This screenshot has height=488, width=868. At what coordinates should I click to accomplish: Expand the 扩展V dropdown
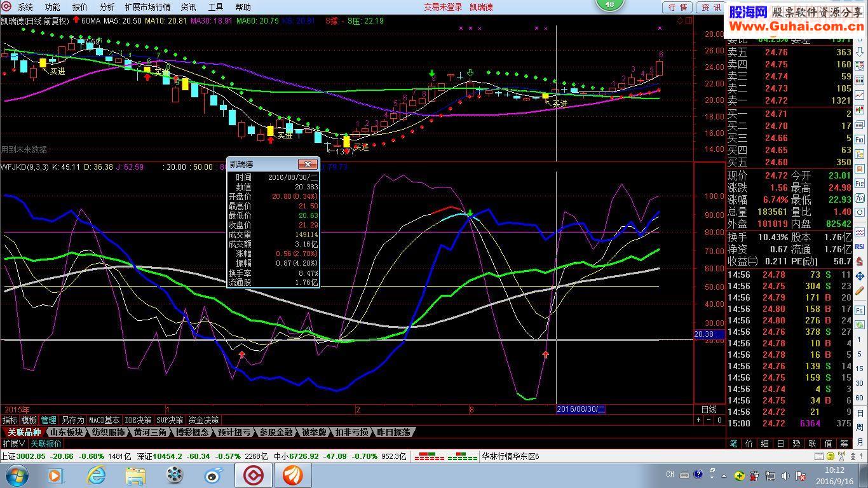[x=14, y=444]
